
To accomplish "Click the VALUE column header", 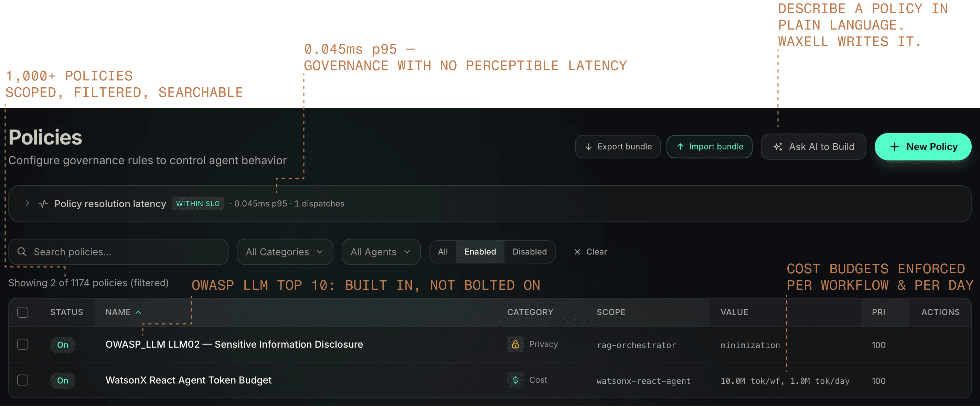I will [734, 312].
